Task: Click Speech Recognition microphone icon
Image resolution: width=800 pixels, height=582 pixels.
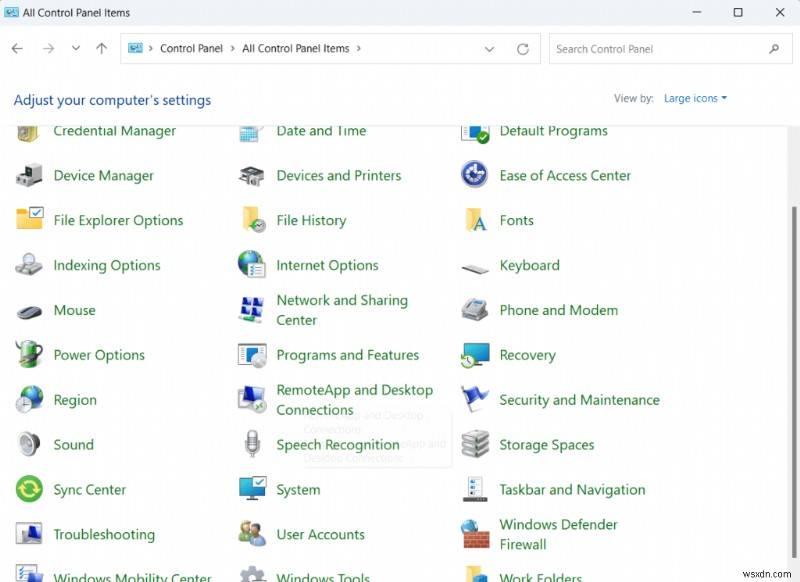Action: pyautogui.click(x=252, y=443)
